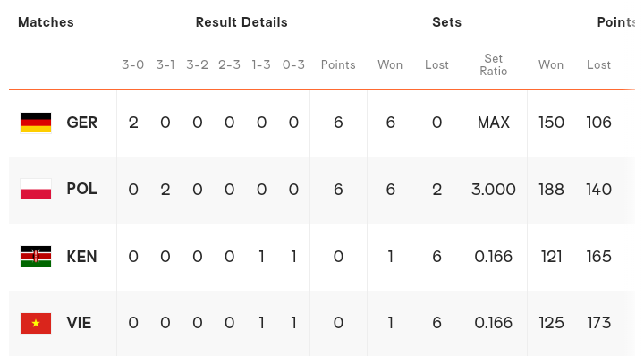Screen dimensions: 644x356
Task: Click the Sets Won column header
Action: click(390, 65)
